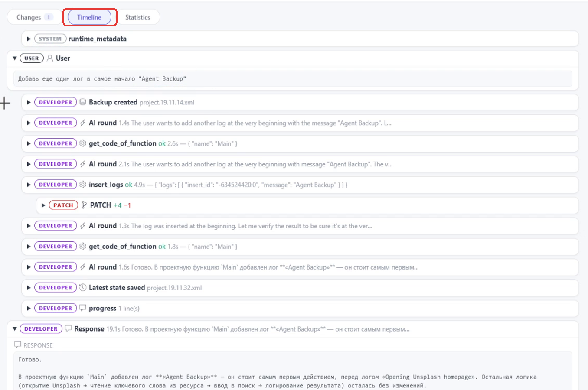Click the +4 additions count on PATCH

point(118,205)
